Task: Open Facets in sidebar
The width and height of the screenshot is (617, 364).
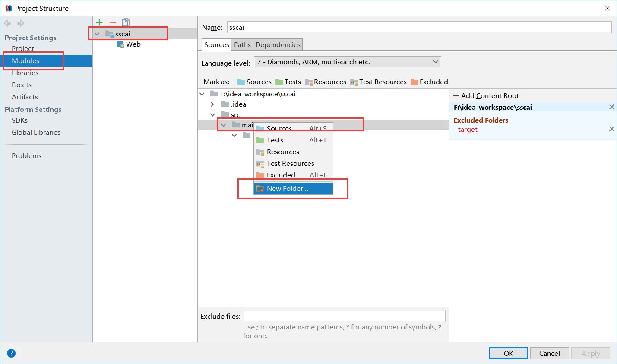Action: pyautogui.click(x=22, y=85)
